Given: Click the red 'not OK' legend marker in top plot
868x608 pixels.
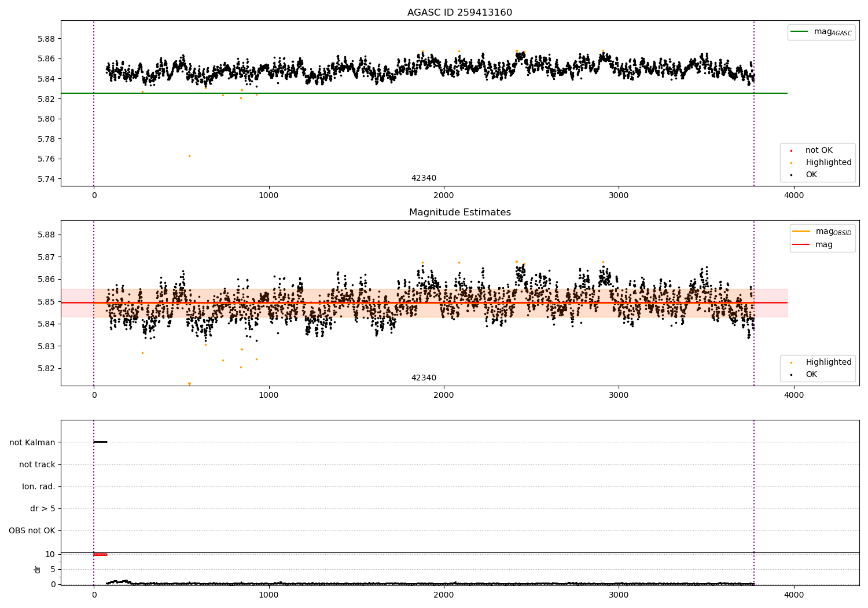Looking at the screenshot, I should (791, 151).
